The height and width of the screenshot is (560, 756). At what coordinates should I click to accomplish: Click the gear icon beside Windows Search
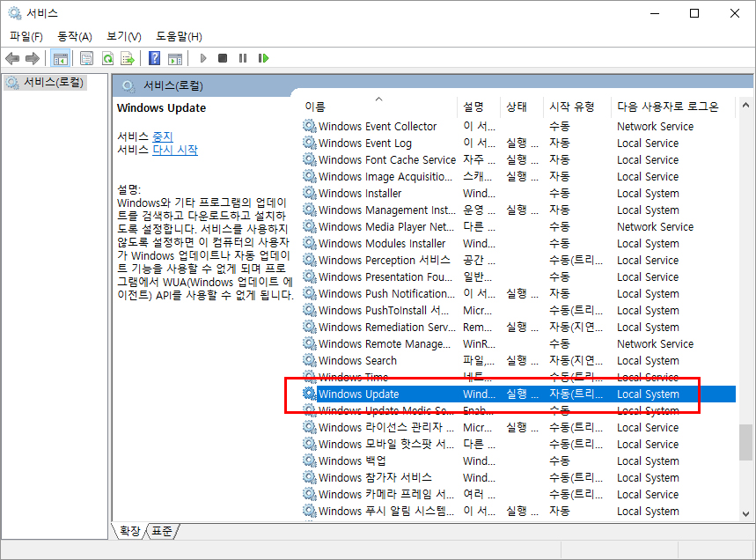click(x=309, y=360)
